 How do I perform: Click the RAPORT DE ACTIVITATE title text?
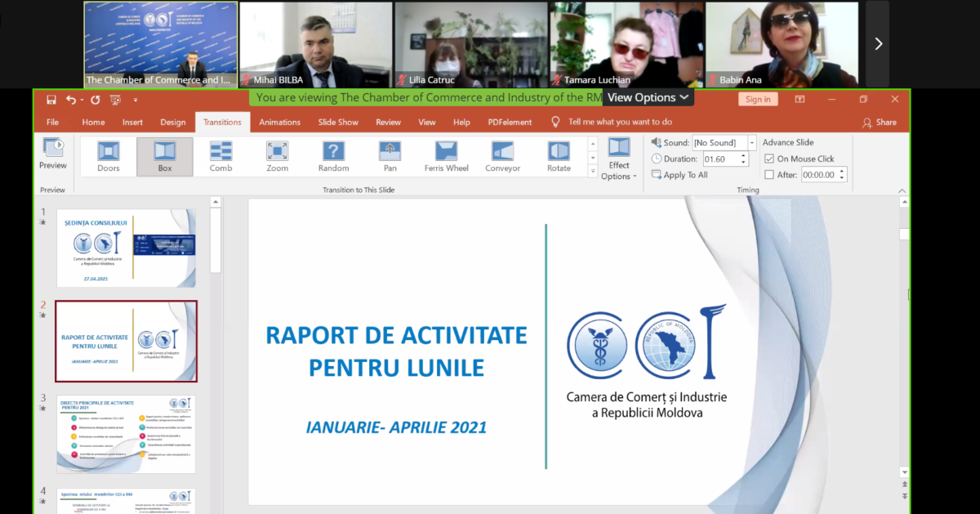(396, 335)
